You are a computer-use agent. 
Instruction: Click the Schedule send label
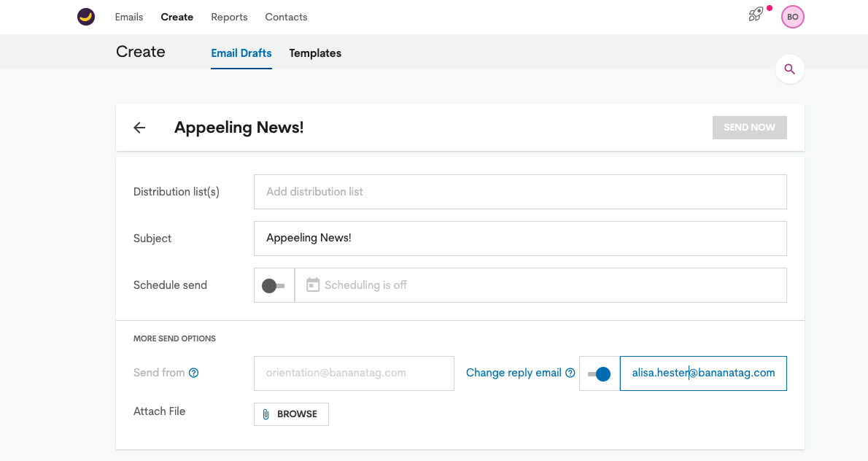(170, 285)
